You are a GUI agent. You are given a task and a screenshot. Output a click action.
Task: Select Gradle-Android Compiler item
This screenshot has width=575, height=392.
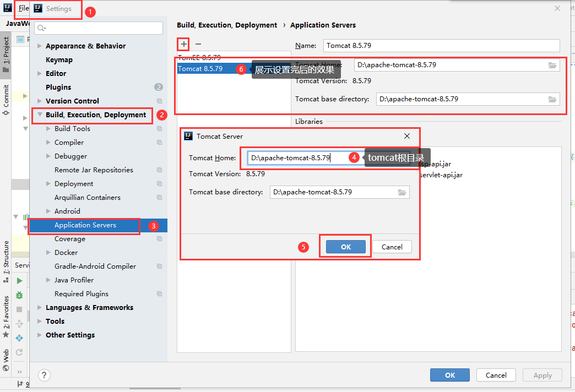(x=95, y=266)
